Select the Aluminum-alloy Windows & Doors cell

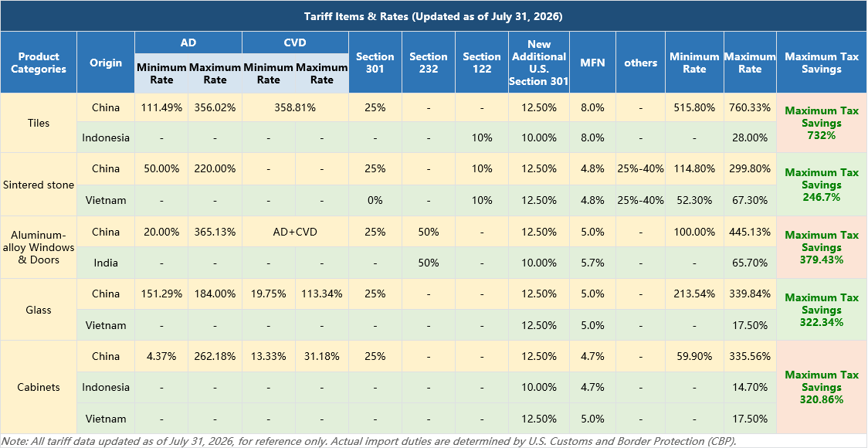39,247
